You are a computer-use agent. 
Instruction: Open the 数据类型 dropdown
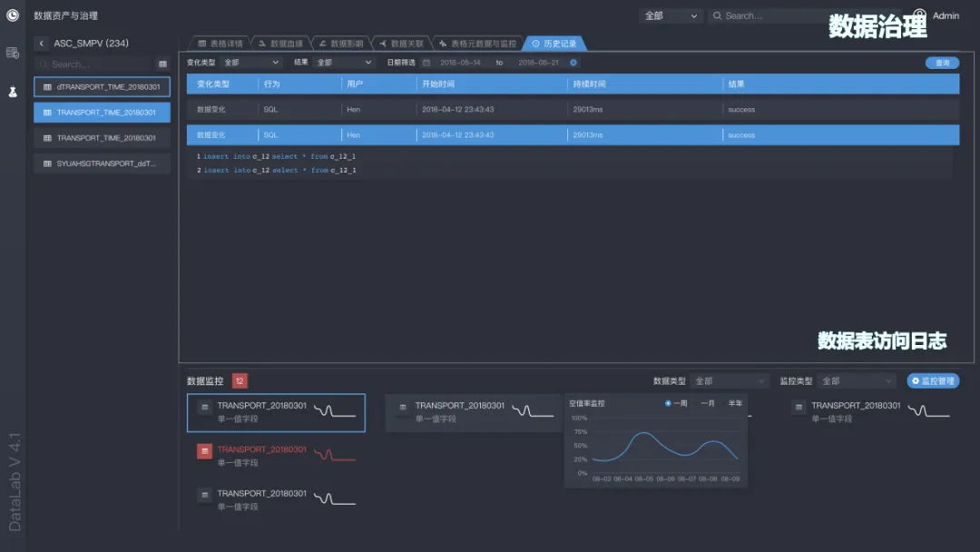[x=730, y=380]
